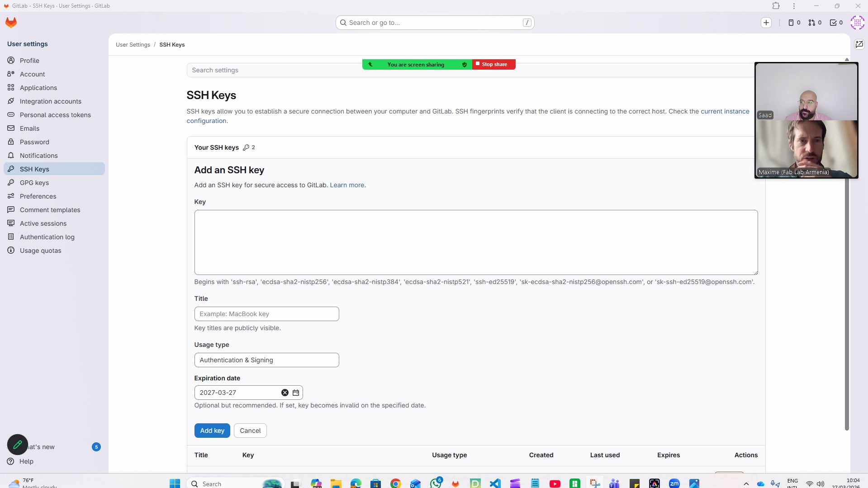The image size is (868, 488).
Task: Click the Add key button
Action: (212, 431)
